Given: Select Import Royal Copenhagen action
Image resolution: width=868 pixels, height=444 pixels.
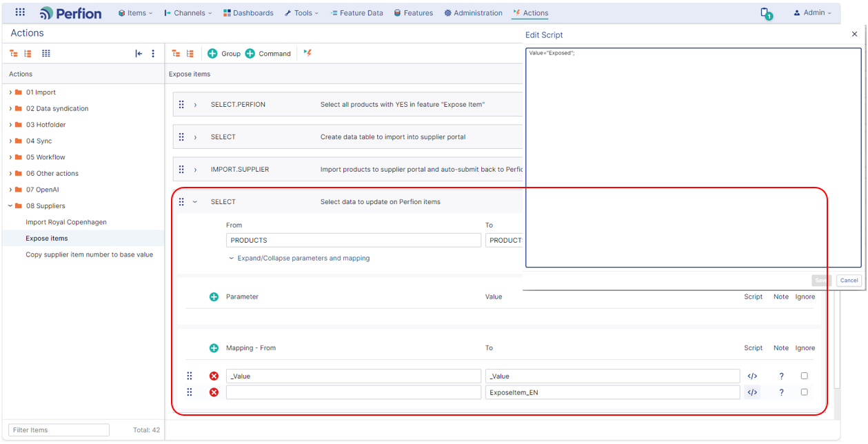Looking at the screenshot, I should pos(66,222).
